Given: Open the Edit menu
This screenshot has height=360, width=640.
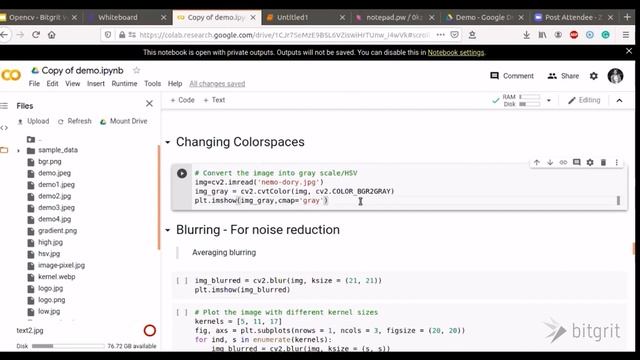Looking at the screenshot, I should (52, 84).
